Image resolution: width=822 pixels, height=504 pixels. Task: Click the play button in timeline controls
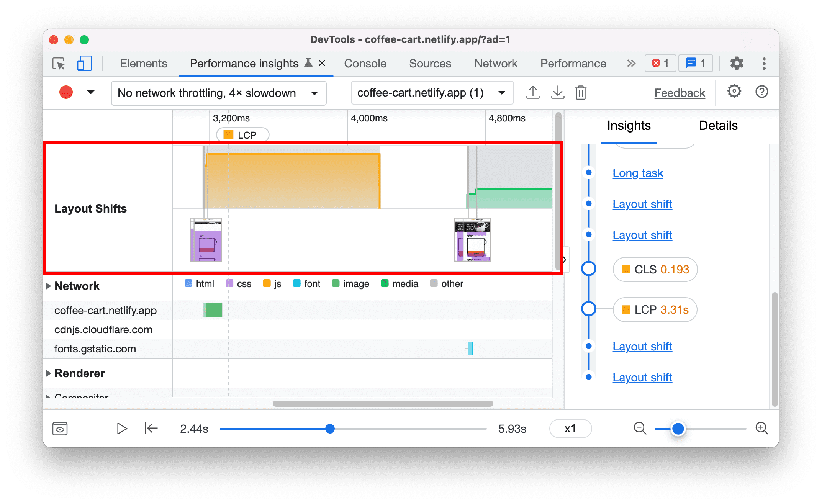pyautogui.click(x=121, y=428)
